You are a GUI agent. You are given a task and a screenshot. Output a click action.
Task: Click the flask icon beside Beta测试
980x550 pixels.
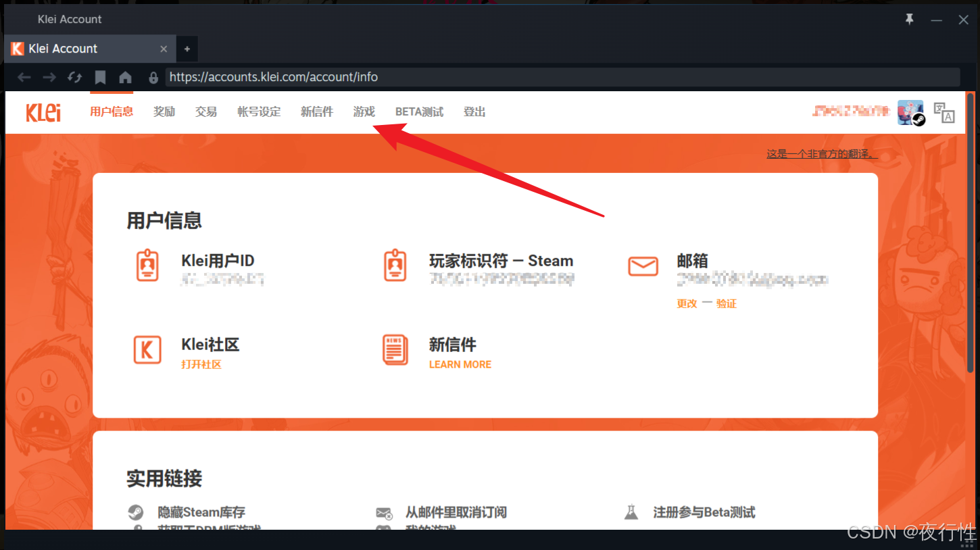pyautogui.click(x=631, y=512)
